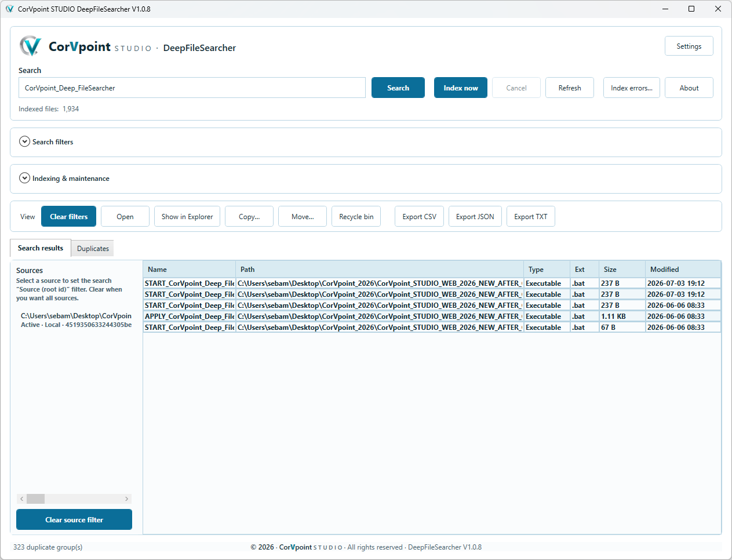The width and height of the screenshot is (732, 560).
Task: Switch to the Duplicates tab
Action: coord(93,248)
